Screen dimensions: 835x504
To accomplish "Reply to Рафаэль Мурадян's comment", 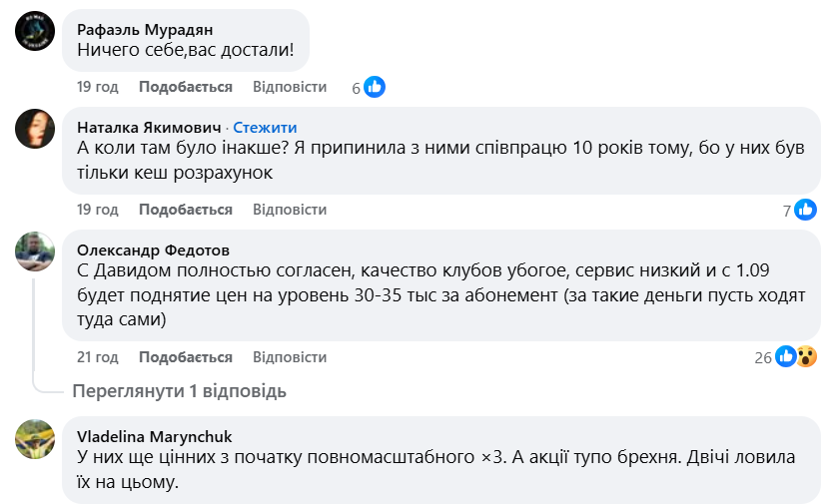I will point(290,87).
